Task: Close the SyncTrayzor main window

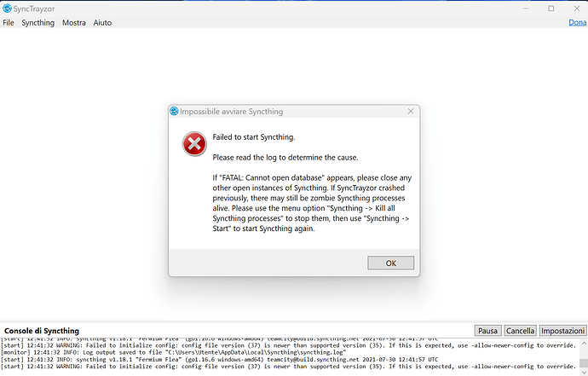Action: (x=577, y=9)
